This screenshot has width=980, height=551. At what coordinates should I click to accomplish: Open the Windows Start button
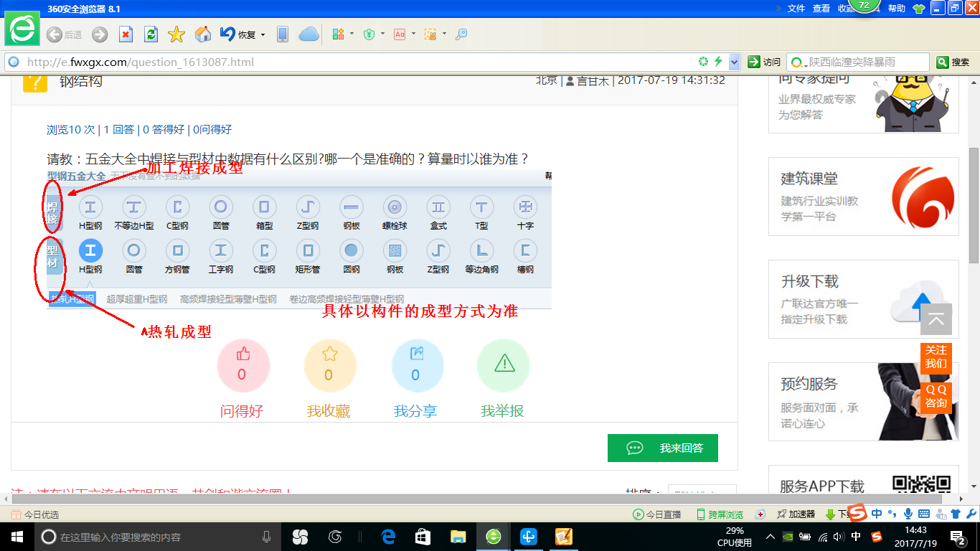(x=16, y=537)
